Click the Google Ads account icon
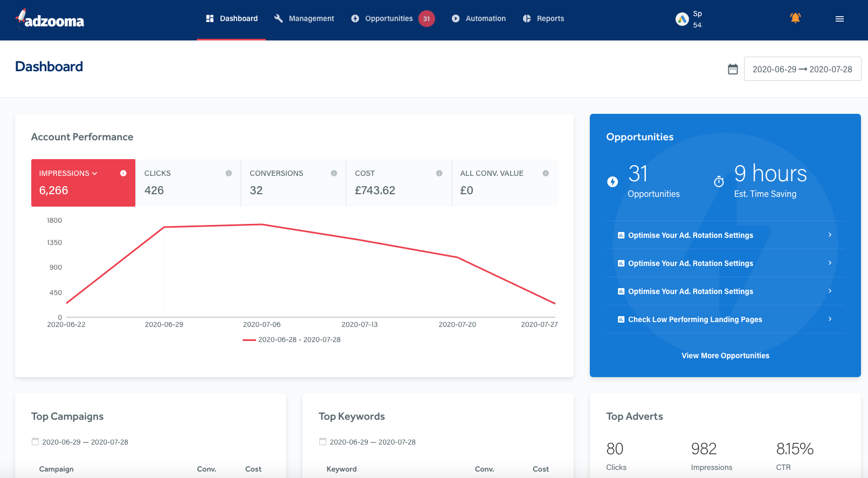The image size is (868, 478). 682,19
